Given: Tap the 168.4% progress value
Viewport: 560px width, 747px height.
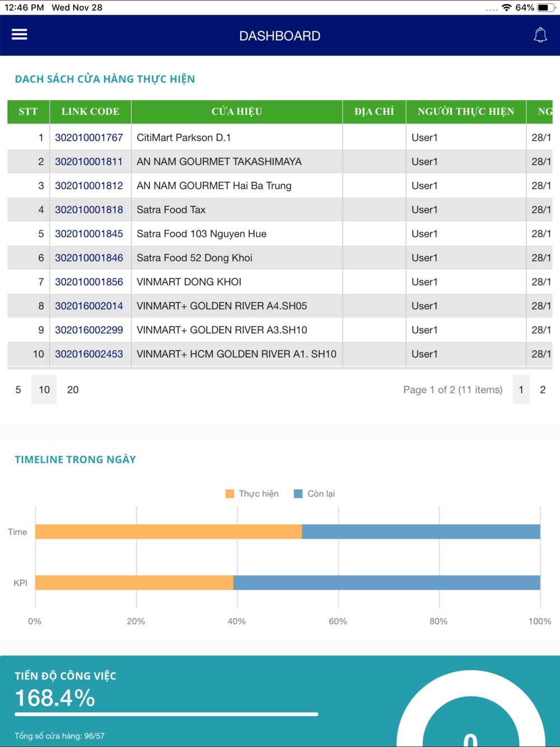Looking at the screenshot, I should [55, 698].
